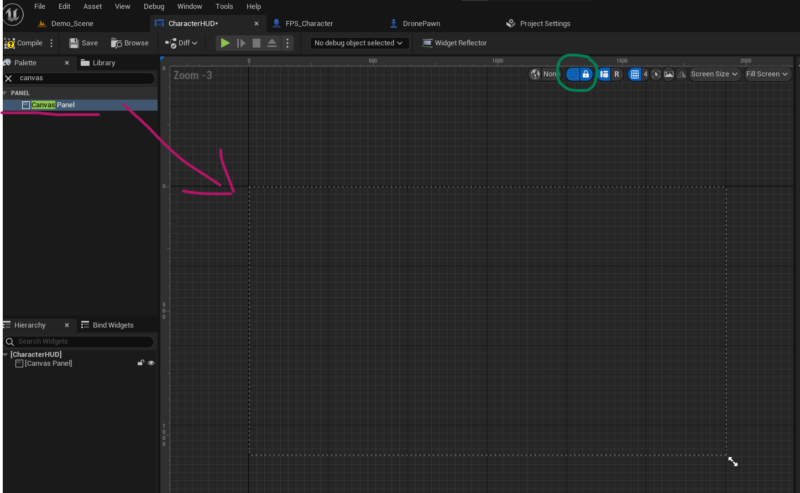Click the flip/mirror preview icon
This screenshot has width=800, height=493.
682,75
